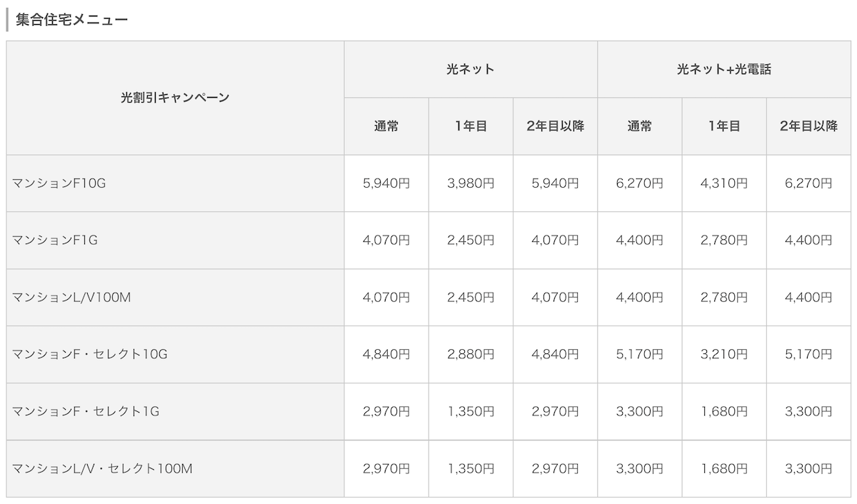The height and width of the screenshot is (504, 857).
Task: Click 5,170円 in the 2年目以降 column
Action: pos(808,355)
